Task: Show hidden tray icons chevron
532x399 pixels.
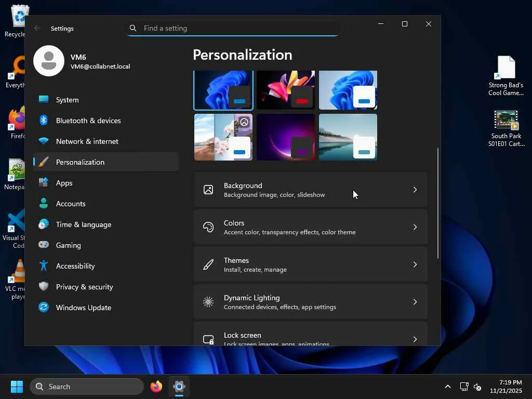Action: tap(448, 387)
